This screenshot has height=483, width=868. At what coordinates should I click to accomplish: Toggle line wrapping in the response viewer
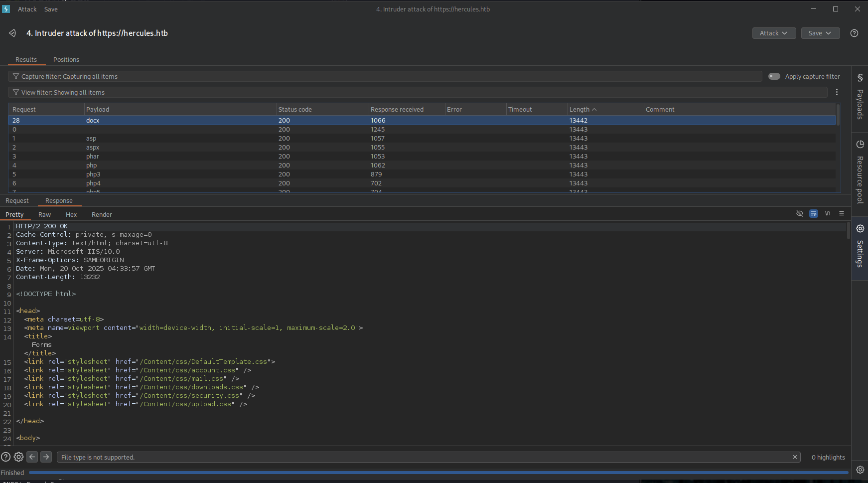tap(814, 213)
